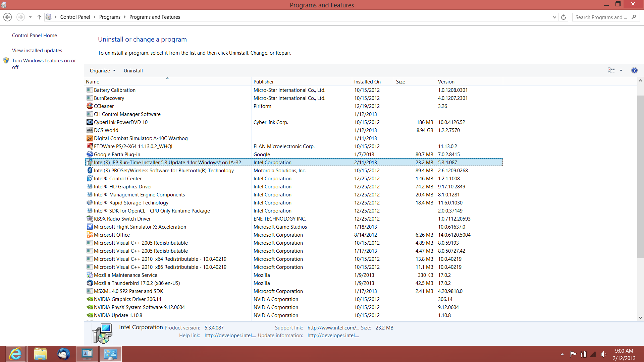The width and height of the screenshot is (644, 362).
Task: Select NVIDIA Update 1.10.8 entry
Action: pos(294,315)
